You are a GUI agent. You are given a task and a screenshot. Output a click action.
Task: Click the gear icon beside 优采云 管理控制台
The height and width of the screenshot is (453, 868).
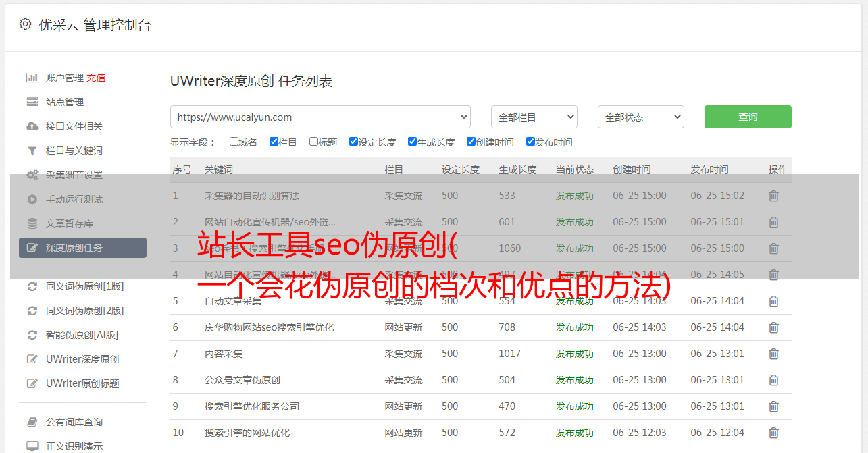coord(25,24)
